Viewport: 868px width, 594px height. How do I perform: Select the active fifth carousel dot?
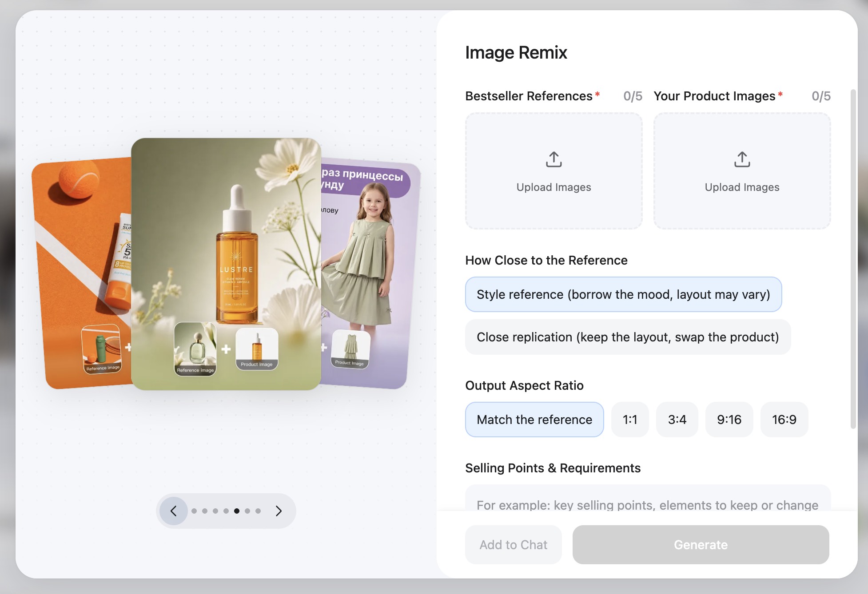[237, 511]
